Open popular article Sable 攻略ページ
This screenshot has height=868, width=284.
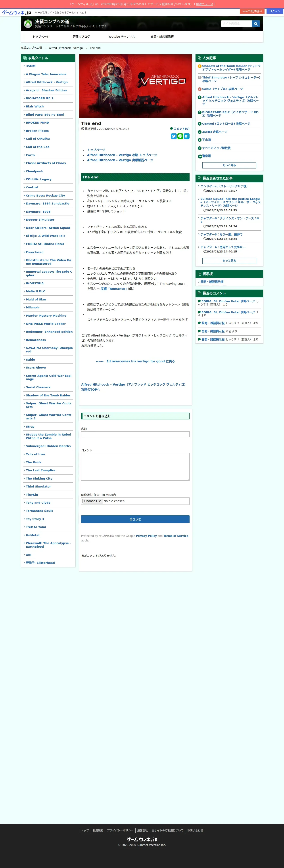(222, 89)
